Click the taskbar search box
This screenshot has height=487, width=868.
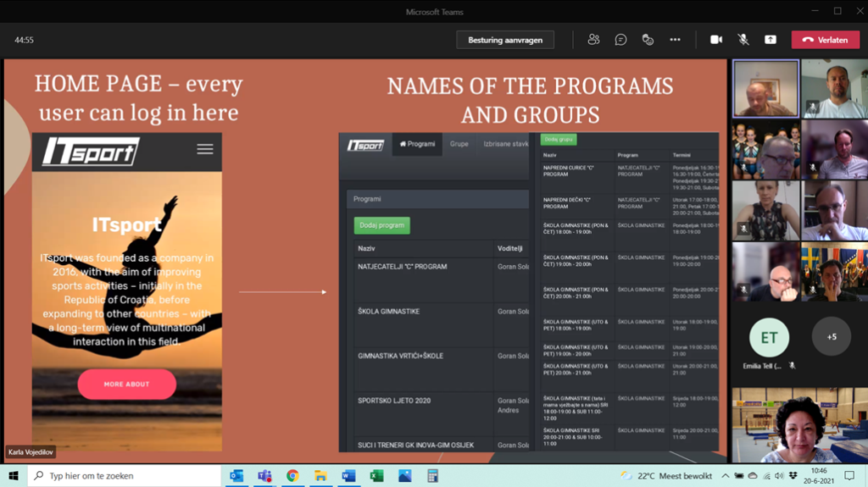(124, 475)
